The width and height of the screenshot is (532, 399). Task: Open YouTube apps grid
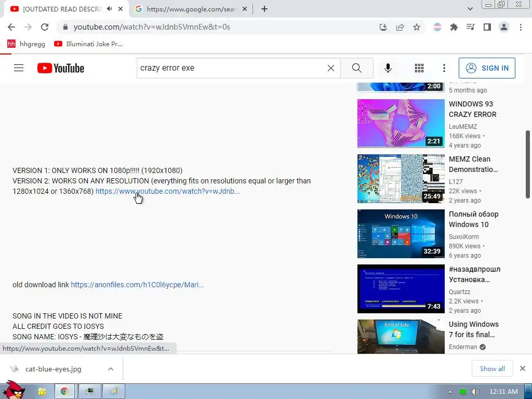click(x=419, y=68)
